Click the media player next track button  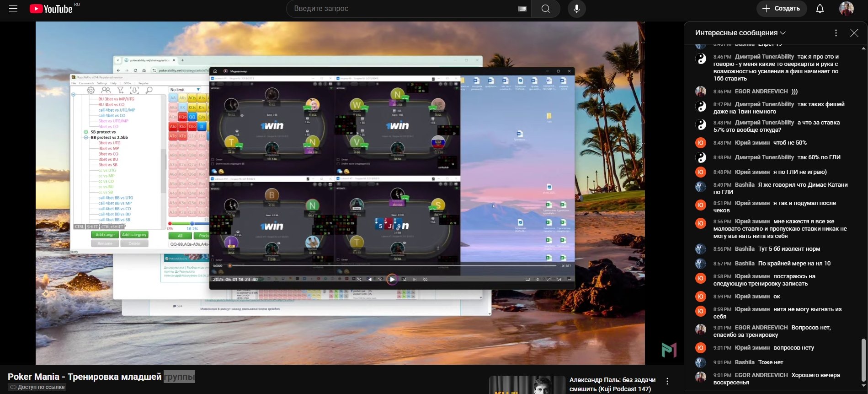(x=415, y=279)
